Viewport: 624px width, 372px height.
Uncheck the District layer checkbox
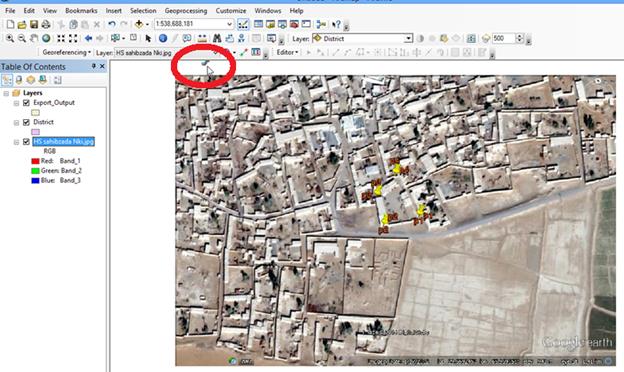pos(26,122)
